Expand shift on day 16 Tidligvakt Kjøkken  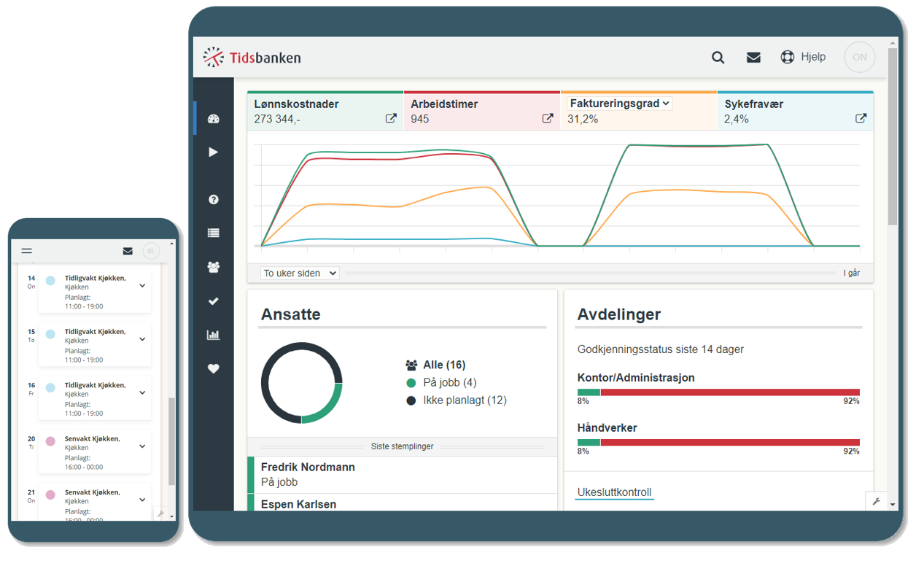click(142, 392)
